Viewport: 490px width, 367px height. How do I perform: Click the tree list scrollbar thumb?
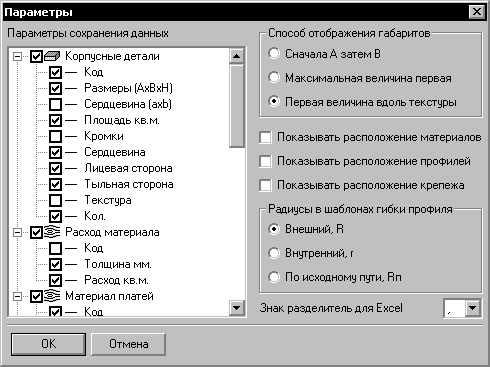click(237, 106)
